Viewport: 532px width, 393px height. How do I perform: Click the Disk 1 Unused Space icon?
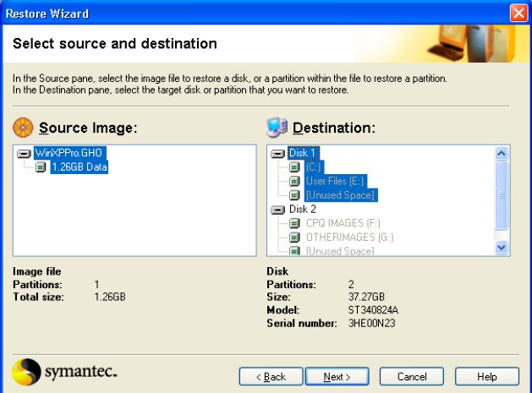pos(294,195)
